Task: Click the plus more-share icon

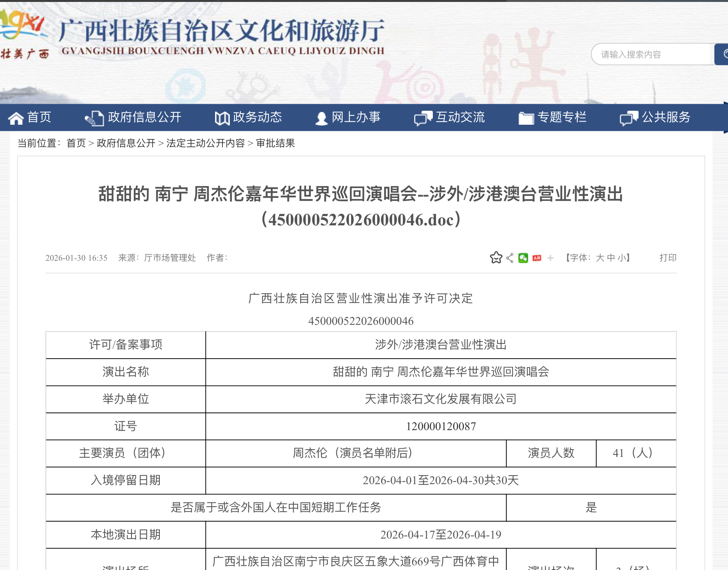Action: coord(550,258)
